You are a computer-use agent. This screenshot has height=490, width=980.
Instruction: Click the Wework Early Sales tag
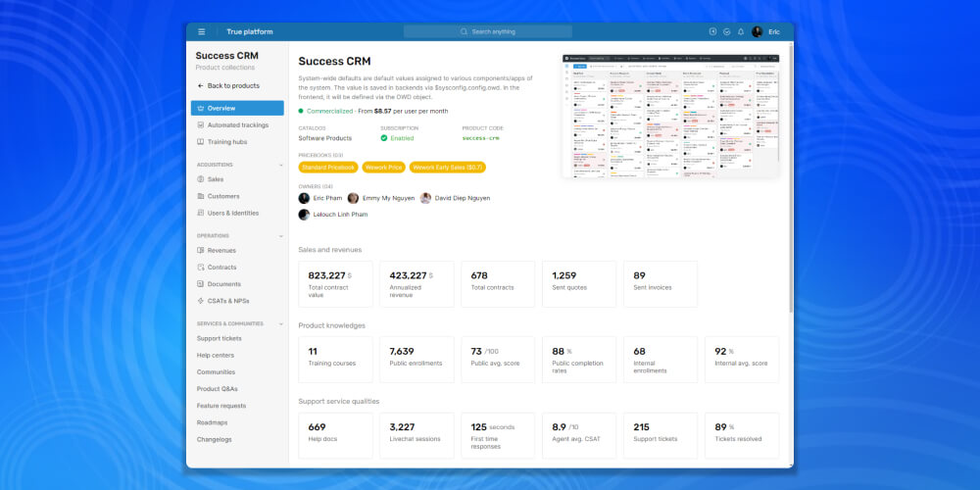click(x=448, y=168)
